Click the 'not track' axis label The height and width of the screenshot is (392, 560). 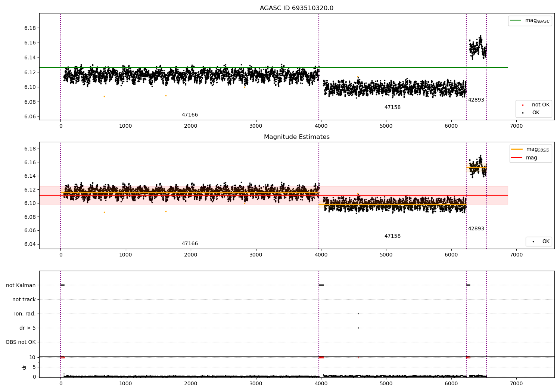click(x=24, y=299)
